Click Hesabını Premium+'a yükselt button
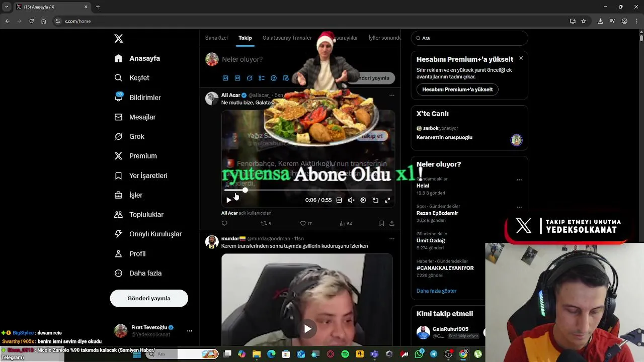This screenshot has width=644, height=362. tap(457, 89)
